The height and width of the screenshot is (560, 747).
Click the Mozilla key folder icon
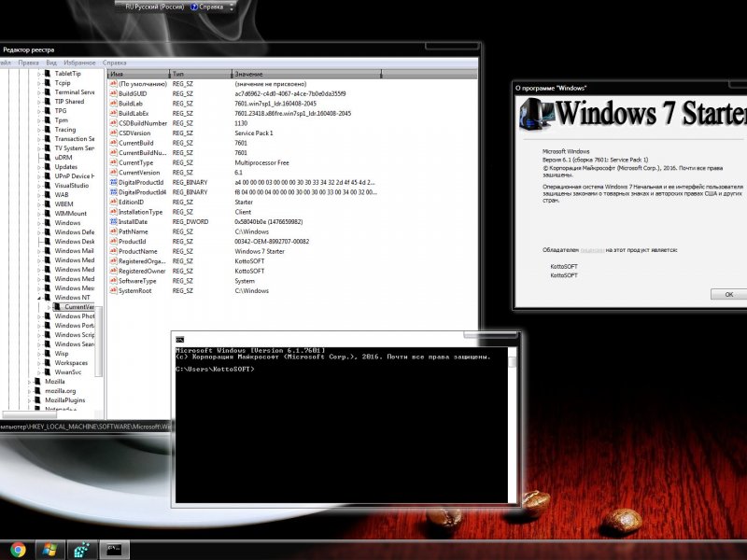[37, 382]
